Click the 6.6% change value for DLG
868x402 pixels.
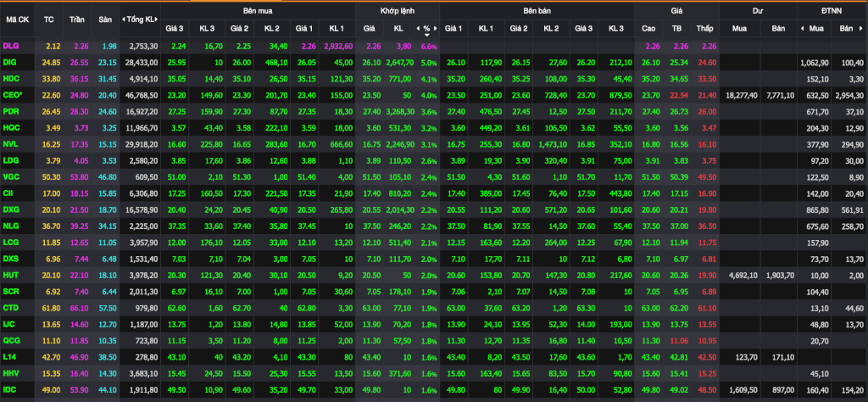(429, 46)
